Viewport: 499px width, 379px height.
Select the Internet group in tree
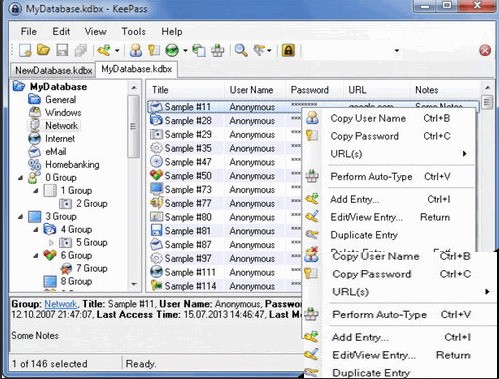(60, 139)
